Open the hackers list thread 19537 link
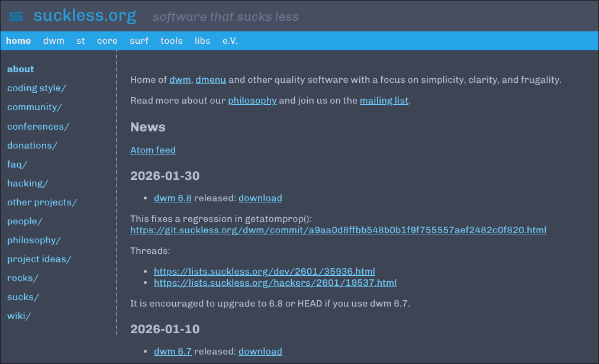 pyautogui.click(x=275, y=283)
